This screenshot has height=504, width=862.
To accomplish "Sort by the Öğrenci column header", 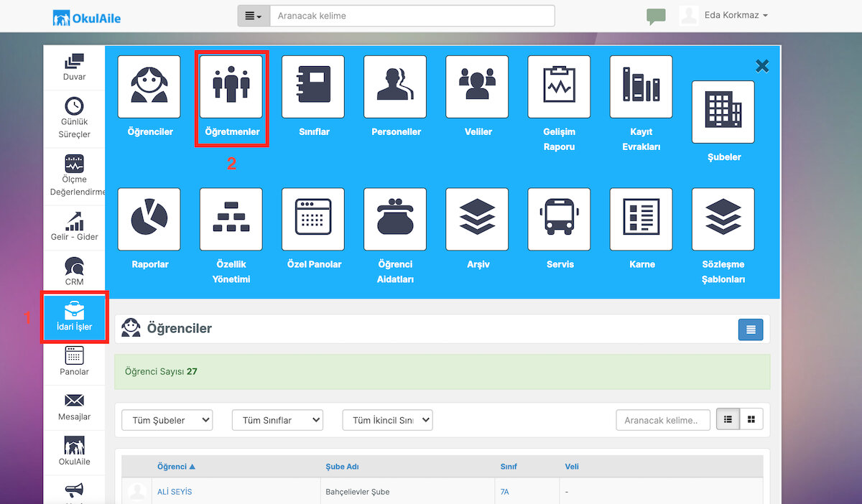I will coord(176,467).
